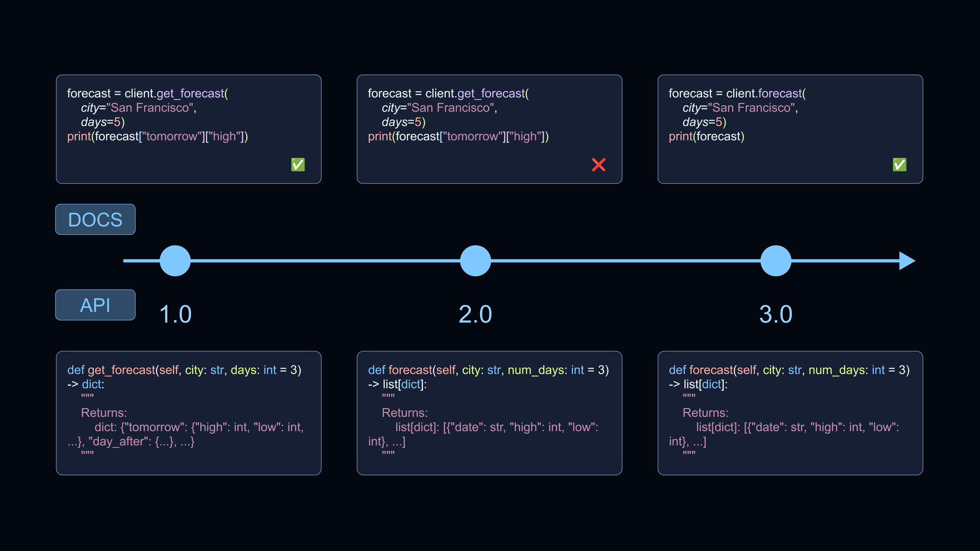This screenshot has height=551, width=980.
Task: Click the 2.0 version number label
Action: point(476,314)
